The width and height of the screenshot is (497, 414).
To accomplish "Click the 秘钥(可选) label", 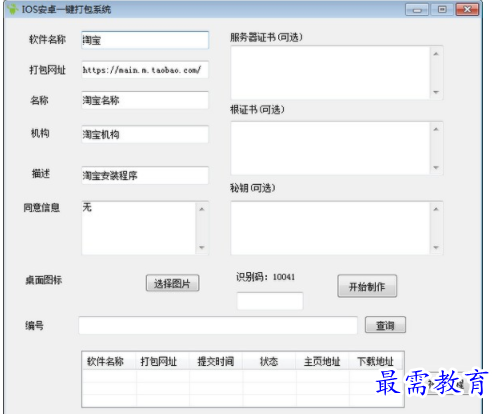I will pos(253,188).
